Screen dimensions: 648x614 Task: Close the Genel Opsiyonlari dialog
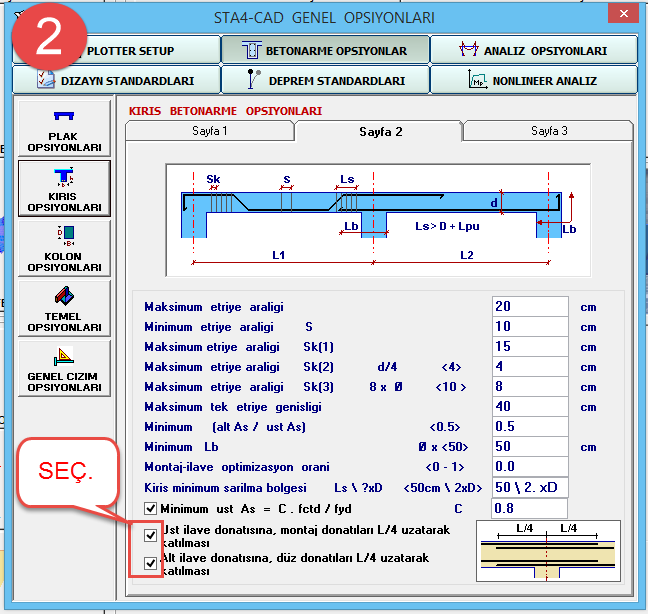[x=622, y=15]
